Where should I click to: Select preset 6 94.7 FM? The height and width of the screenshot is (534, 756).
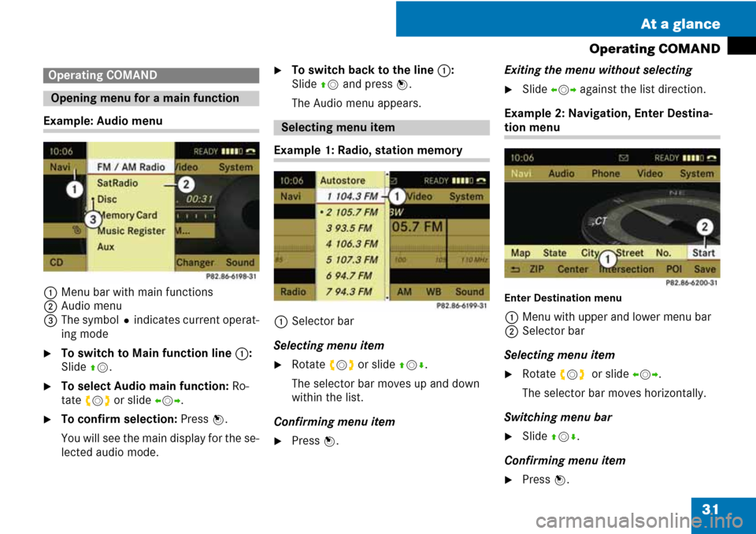click(x=349, y=276)
